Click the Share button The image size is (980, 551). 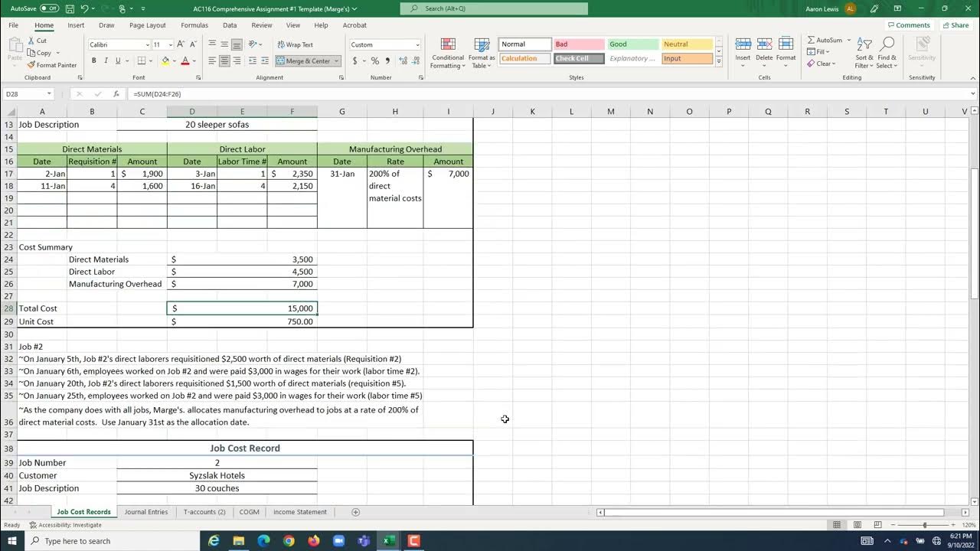[x=955, y=25]
